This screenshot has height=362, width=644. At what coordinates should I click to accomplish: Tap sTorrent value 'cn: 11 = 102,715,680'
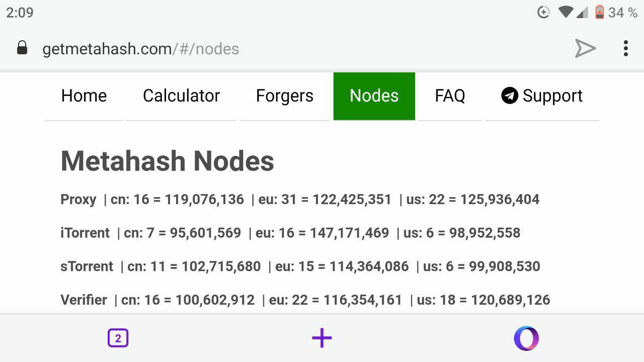(x=194, y=266)
